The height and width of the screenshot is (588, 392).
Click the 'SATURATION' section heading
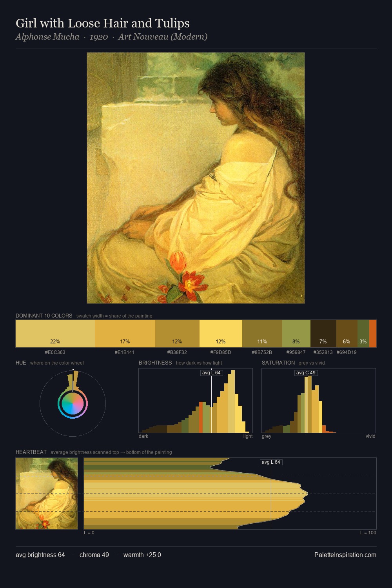pyautogui.click(x=278, y=363)
